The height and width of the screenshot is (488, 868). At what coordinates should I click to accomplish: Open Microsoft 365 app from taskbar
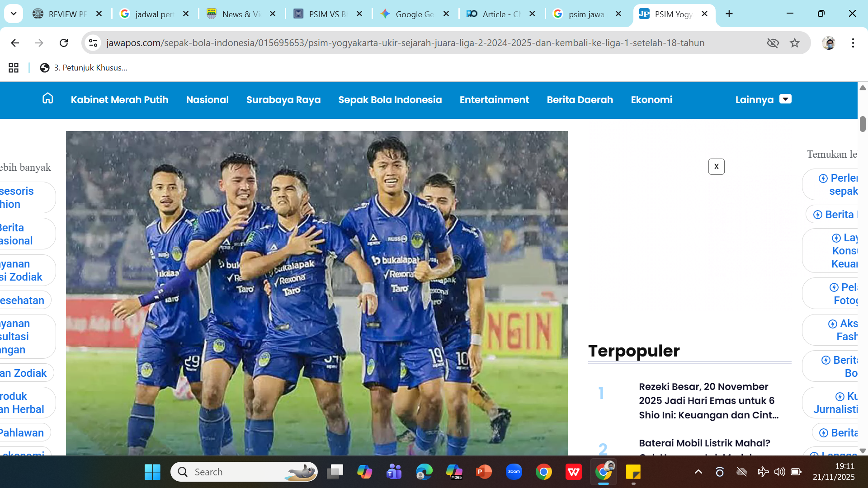454,472
